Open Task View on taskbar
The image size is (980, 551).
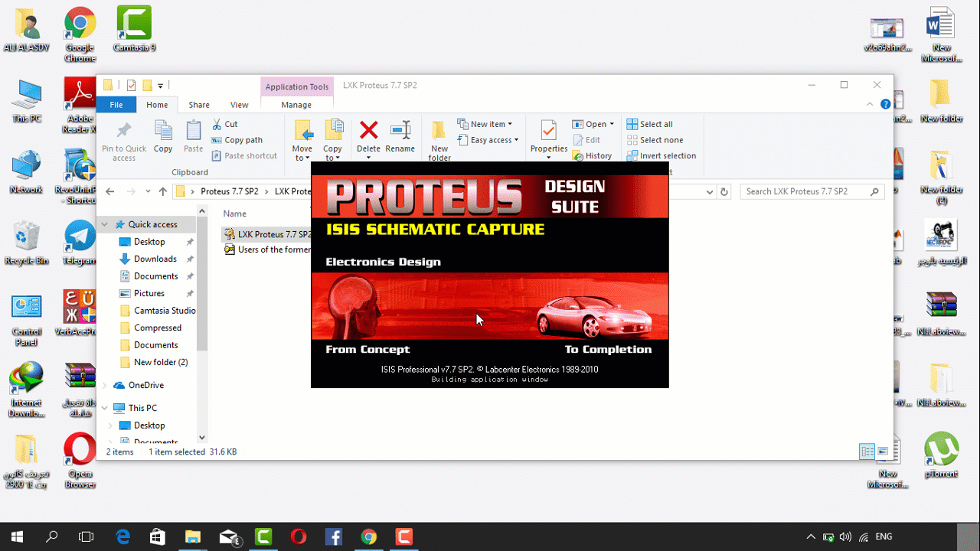point(87,537)
